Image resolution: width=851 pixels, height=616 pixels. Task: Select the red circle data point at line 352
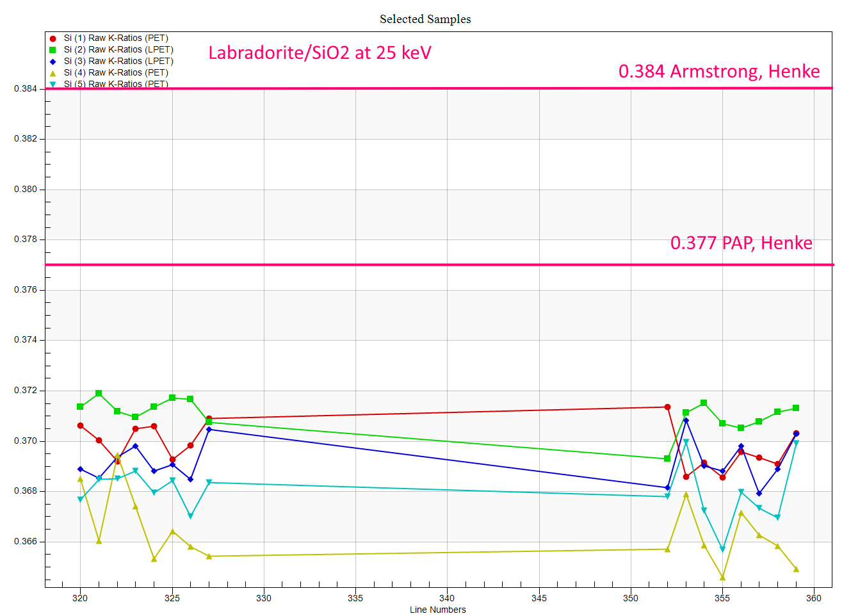[667, 407]
